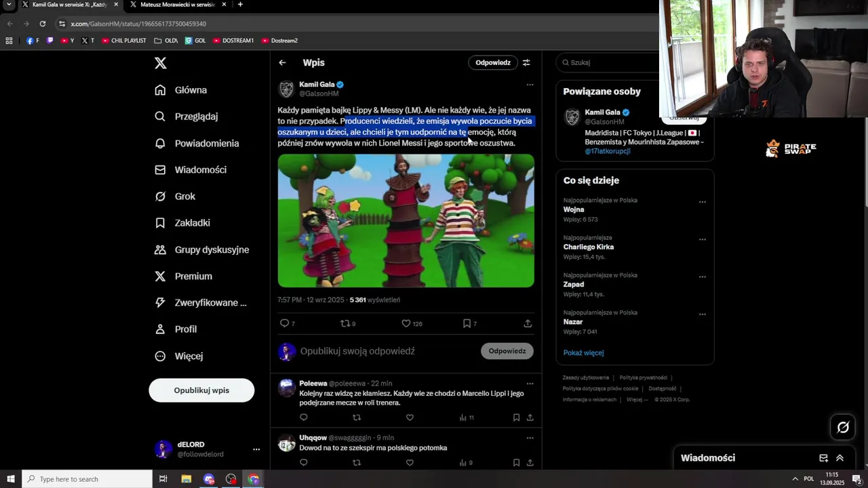Click the Odpowiedz button in post header
The width and height of the screenshot is (868, 488).
pyautogui.click(x=493, y=62)
